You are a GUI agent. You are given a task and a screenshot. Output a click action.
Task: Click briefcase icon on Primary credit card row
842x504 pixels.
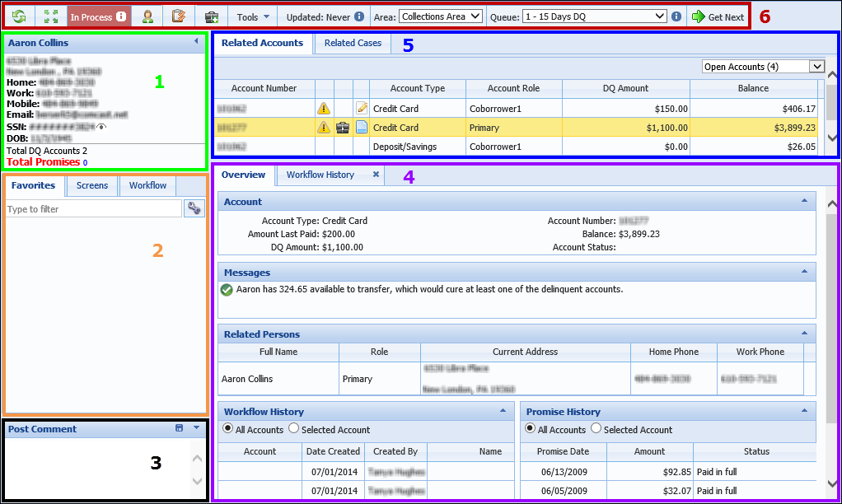click(343, 128)
